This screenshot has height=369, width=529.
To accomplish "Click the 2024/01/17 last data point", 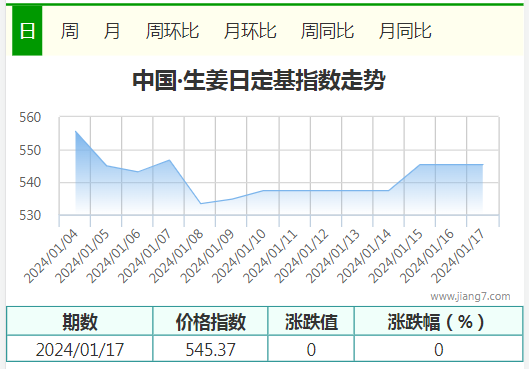I will click(x=483, y=165).
